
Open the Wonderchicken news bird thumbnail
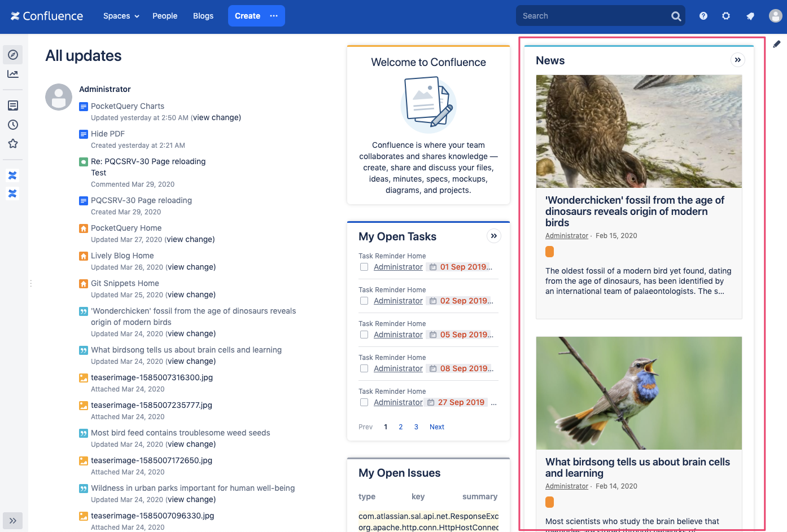point(639,131)
